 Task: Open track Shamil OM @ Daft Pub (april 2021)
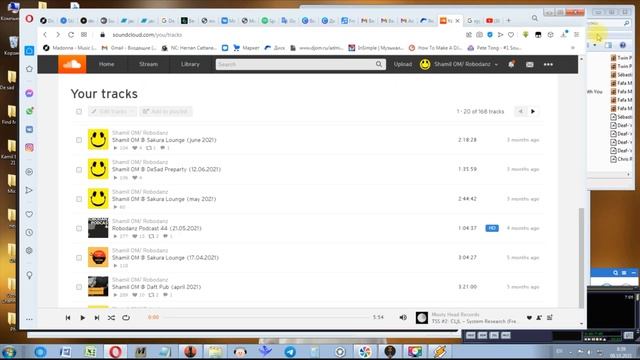click(x=156, y=287)
